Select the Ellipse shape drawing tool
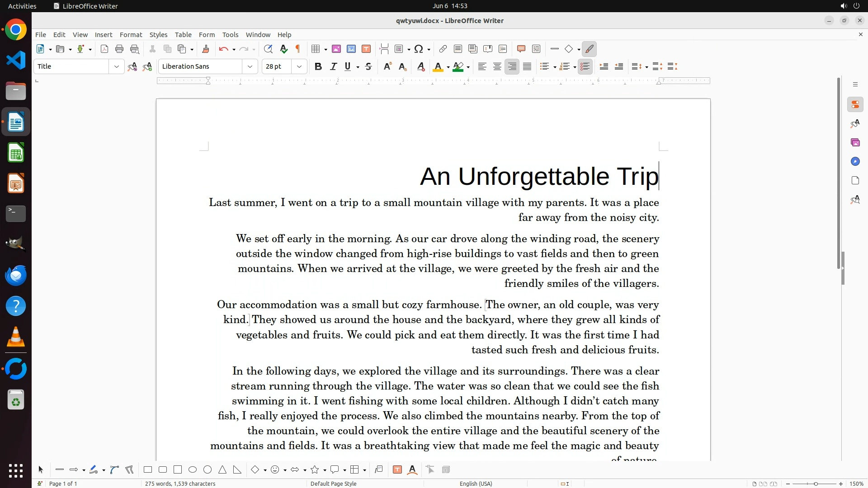This screenshot has width=868, height=488. [193, 469]
